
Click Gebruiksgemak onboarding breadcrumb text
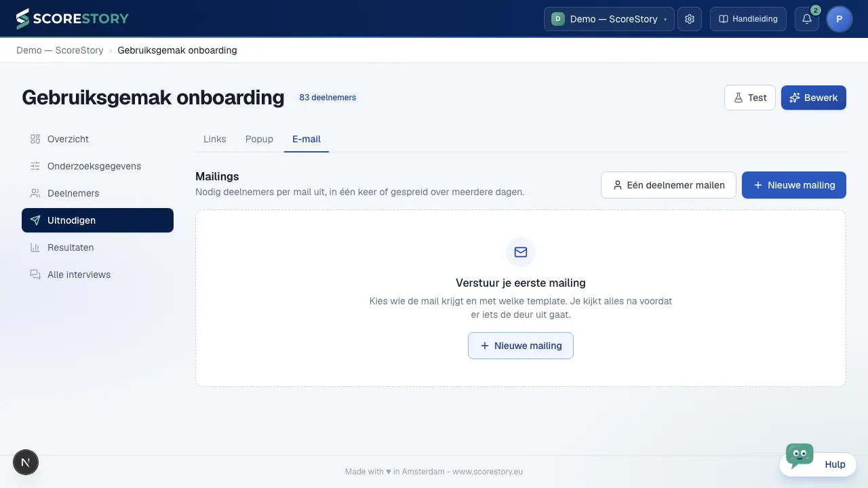click(177, 50)
